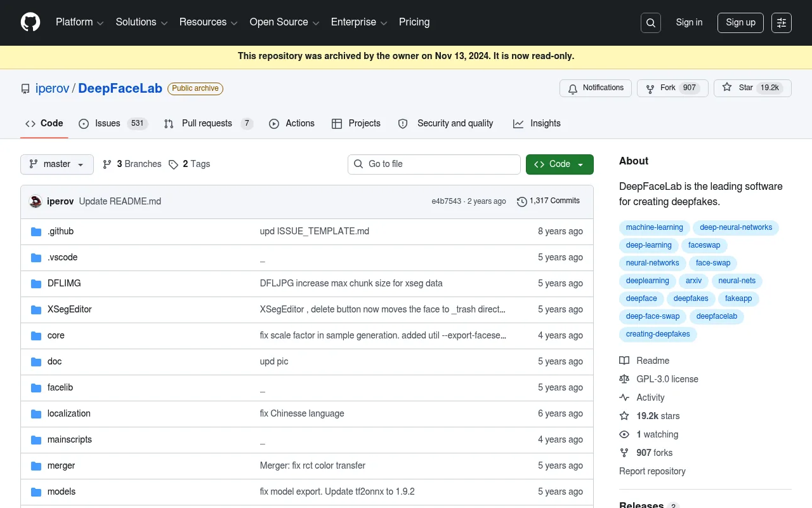Expand the Enterprise menu
The height and width of the screenshot is (508, 812).
tap(359, 22)
